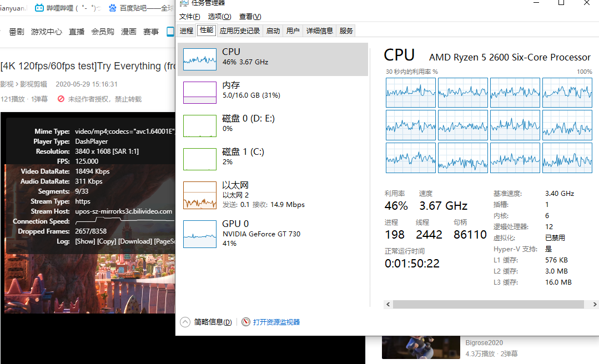The width and height of the screenshot is (599, 364).
Task: Click the Bilibili tab icon in browser
Action: click(x=39, y=8)
